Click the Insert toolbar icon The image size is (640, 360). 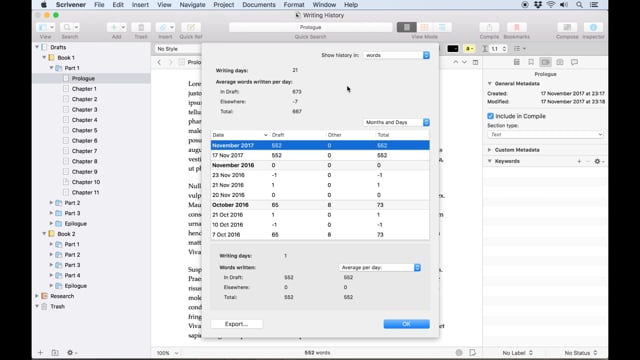(165, 27)
